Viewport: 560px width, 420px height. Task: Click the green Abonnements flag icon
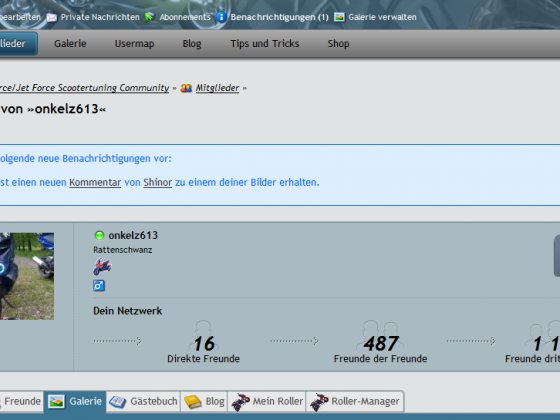pyautogui.click(x=150, y=17)
